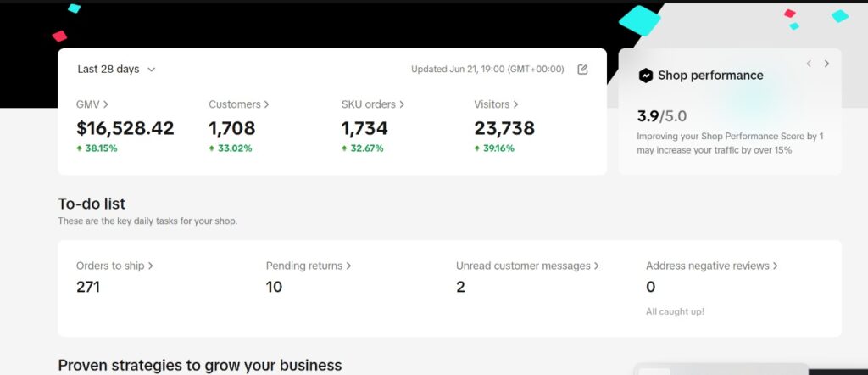Expand the GMV metric details
This screenshot has height=375, width=868.
[x=92, y=104]
